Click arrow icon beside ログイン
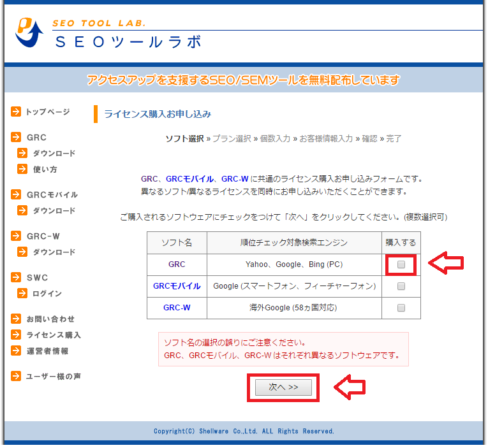The height and width of the screenshot is (448, 488). click(x=22, y=293)
